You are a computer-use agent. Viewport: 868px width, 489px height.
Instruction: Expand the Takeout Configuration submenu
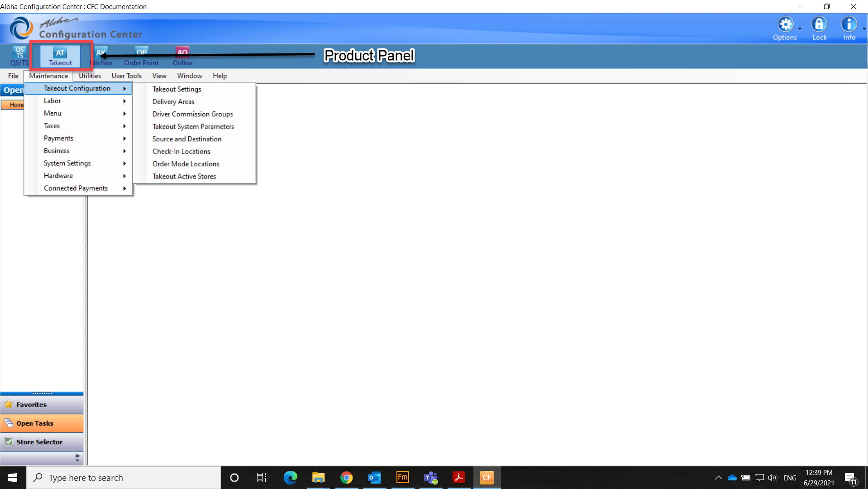[78, 88]
